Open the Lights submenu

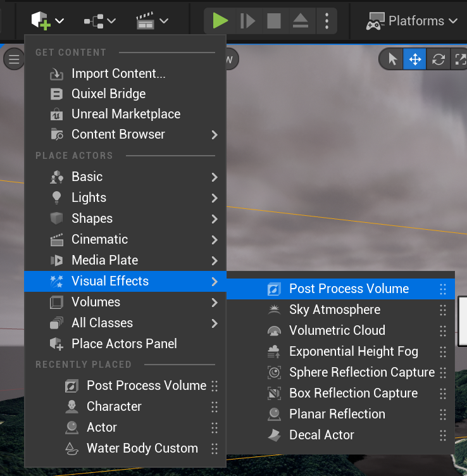click(125, 198)
